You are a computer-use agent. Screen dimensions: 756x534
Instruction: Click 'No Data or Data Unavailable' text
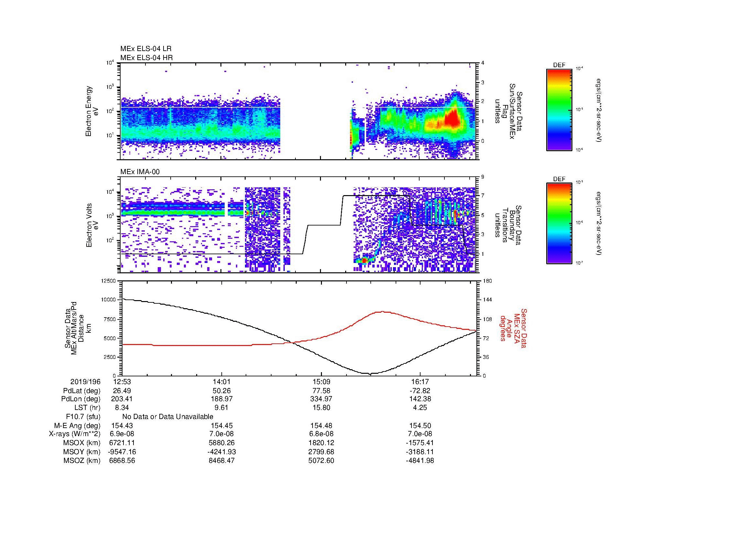(x=168, y=416)
